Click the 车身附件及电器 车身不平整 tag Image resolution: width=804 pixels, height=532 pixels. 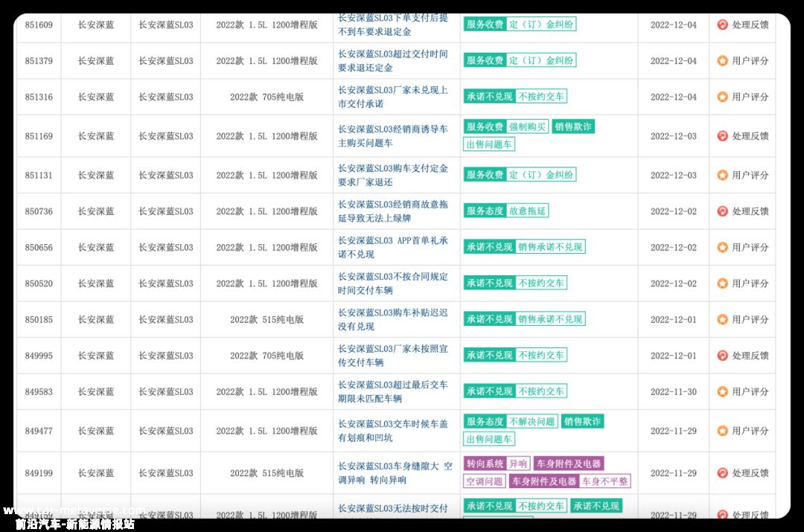(569, 481)
